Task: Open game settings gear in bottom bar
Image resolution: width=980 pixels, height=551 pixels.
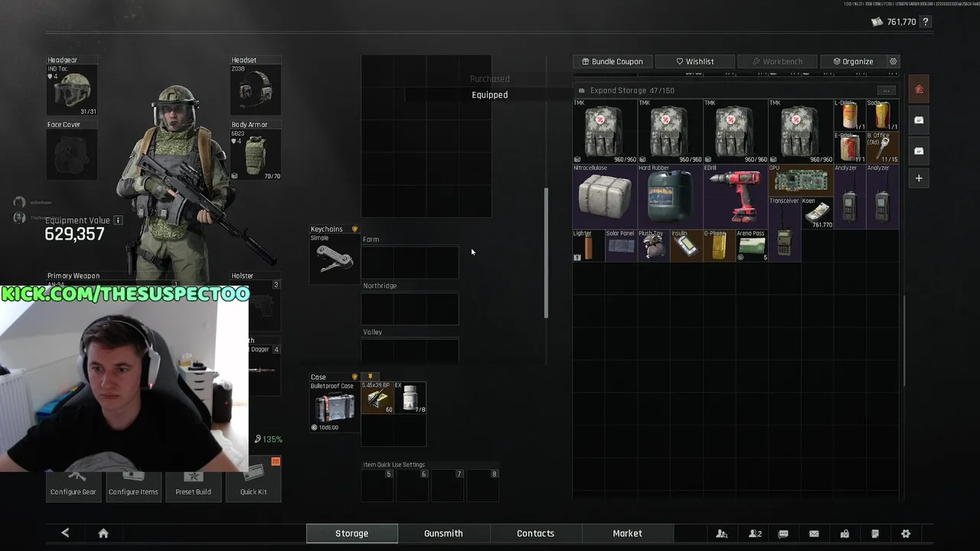Action: click(906, 533)
